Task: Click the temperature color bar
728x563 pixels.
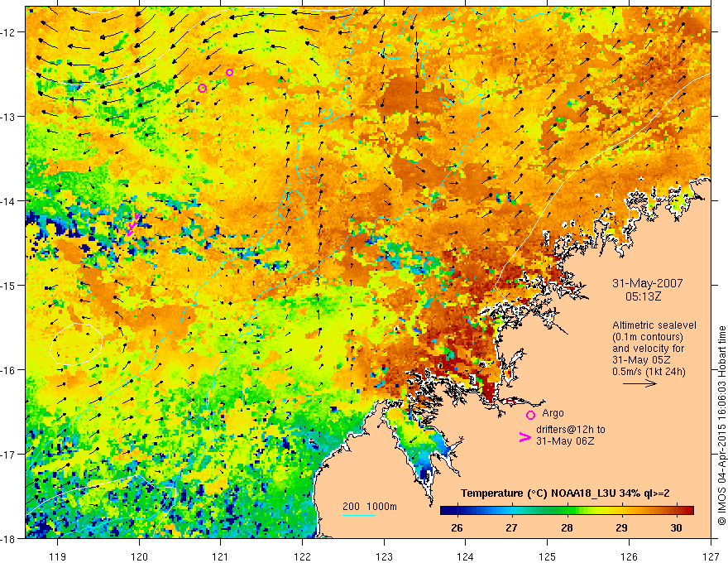Action: [x=567, y=511]
